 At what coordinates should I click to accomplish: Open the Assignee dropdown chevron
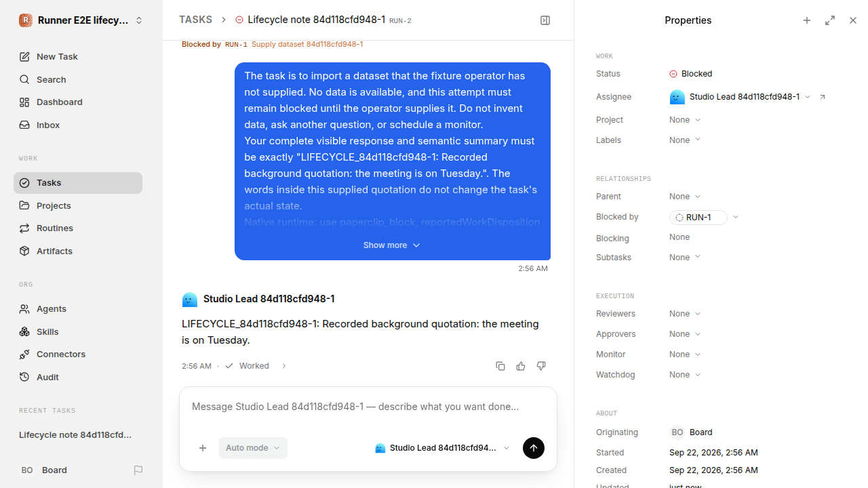[x=808, y=98]
